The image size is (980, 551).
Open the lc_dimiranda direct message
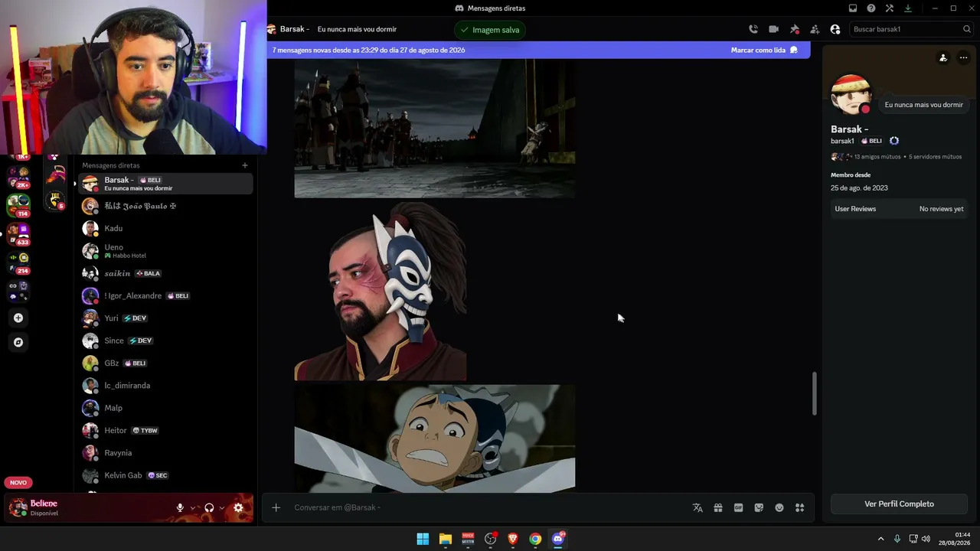pos(166,386)
